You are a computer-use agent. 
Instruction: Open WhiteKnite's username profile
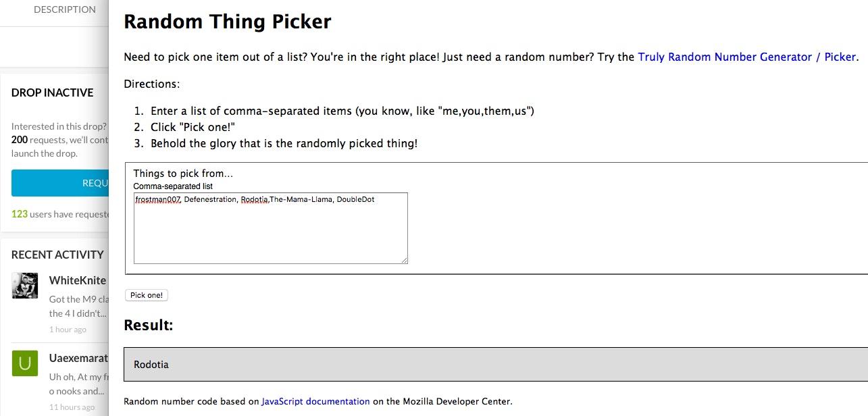[77, 280]
